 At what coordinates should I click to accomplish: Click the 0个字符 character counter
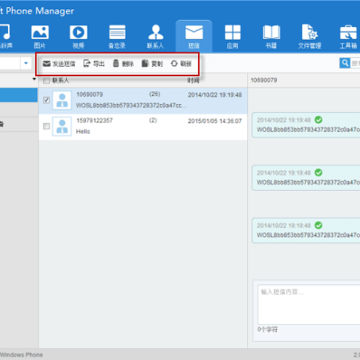coord(268,330)
